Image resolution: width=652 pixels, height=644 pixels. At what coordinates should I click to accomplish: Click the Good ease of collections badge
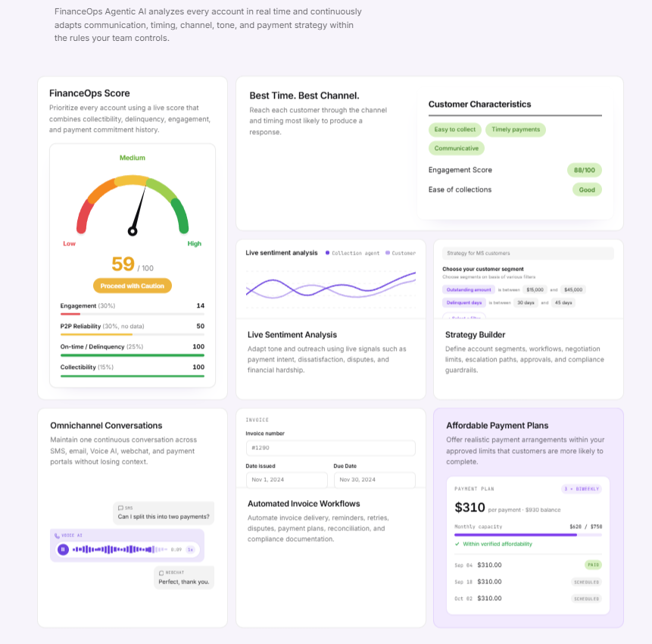[x=587, y=189]
